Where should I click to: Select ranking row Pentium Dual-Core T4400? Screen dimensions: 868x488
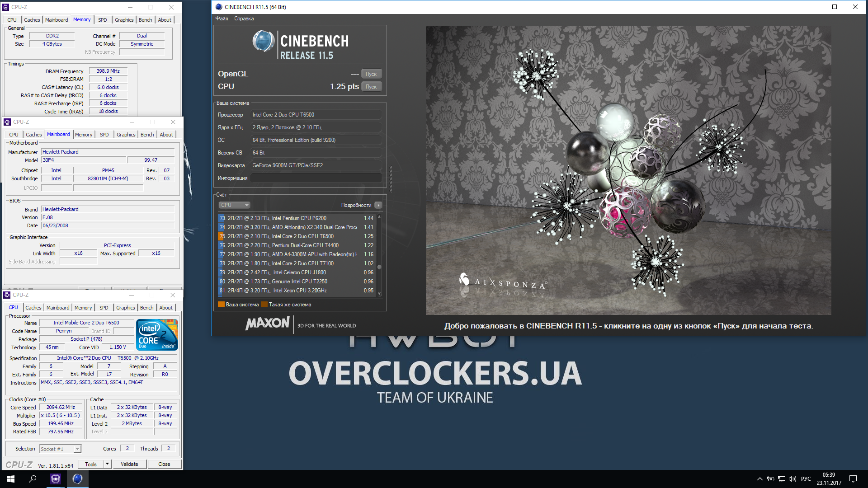[x=297, y=245]
